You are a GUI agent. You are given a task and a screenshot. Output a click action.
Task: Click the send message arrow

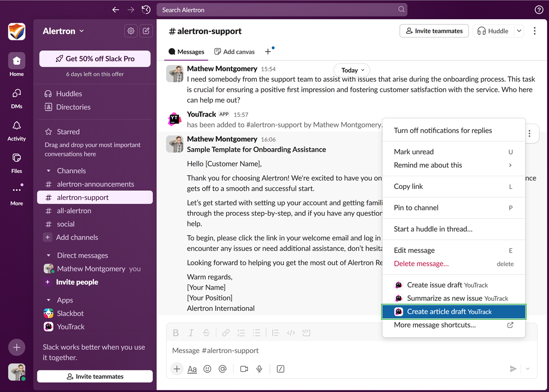tap(513, 369)
